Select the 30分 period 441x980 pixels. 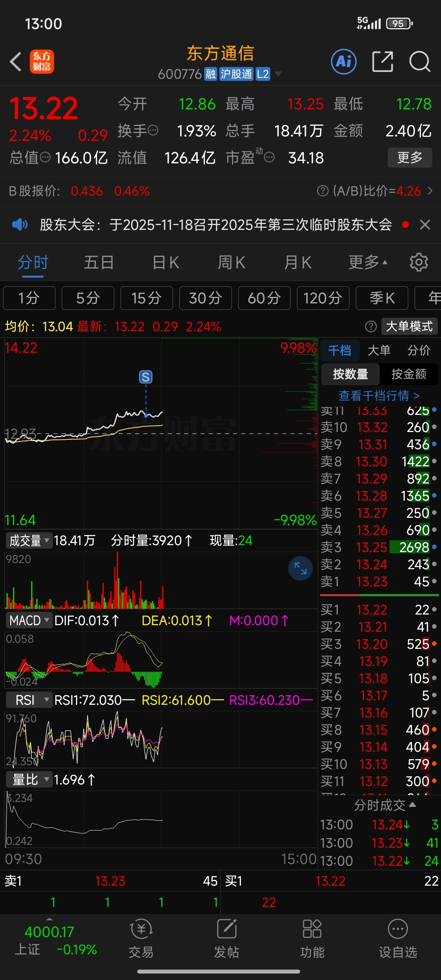coord(205,298)
